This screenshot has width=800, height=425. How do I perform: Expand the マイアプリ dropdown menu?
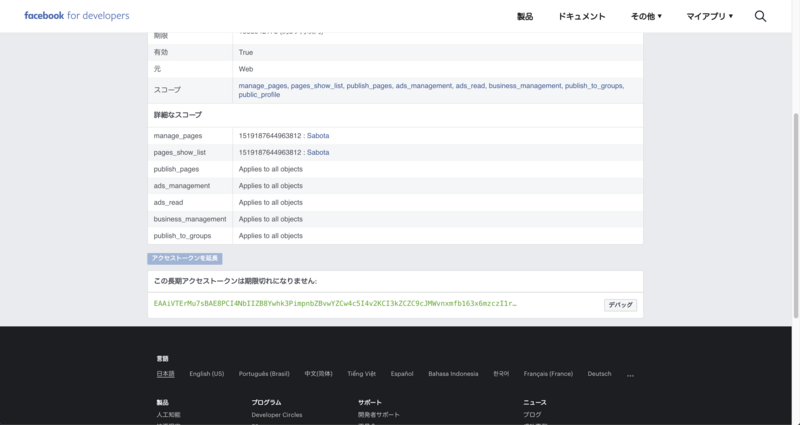pos(709,16)
